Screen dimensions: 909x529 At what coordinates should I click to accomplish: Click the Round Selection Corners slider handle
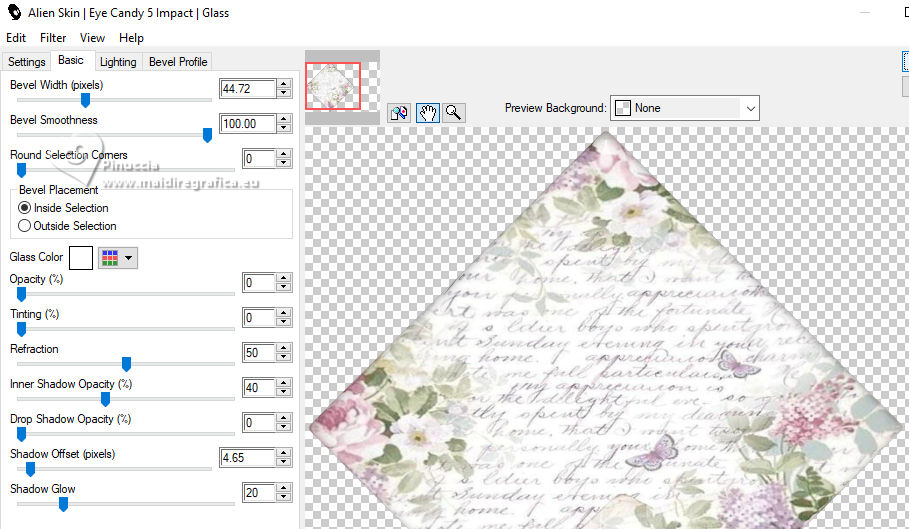tap(21, 170)
